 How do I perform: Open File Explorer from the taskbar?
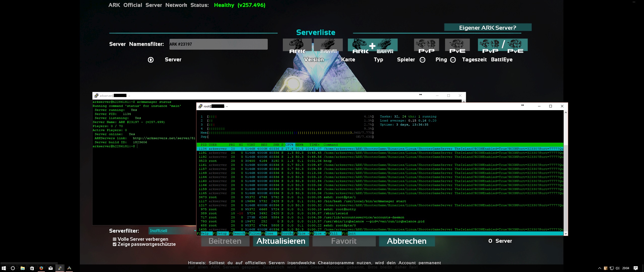(22, 268)
